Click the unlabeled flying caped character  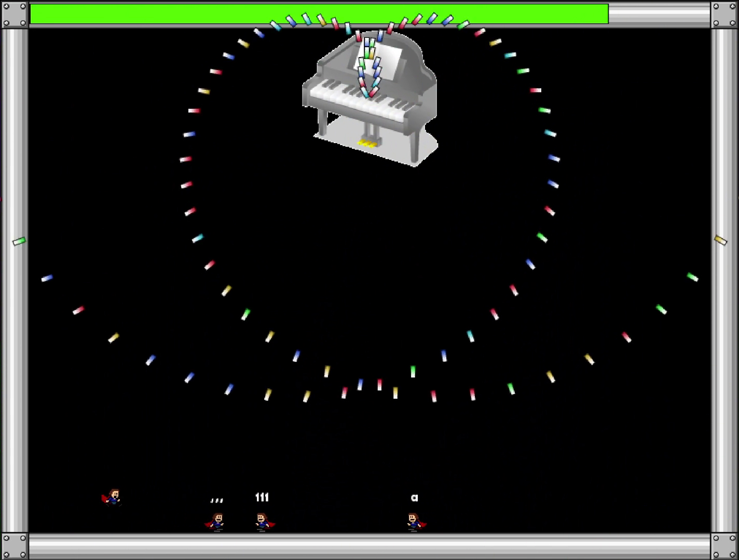pos(112,497)
